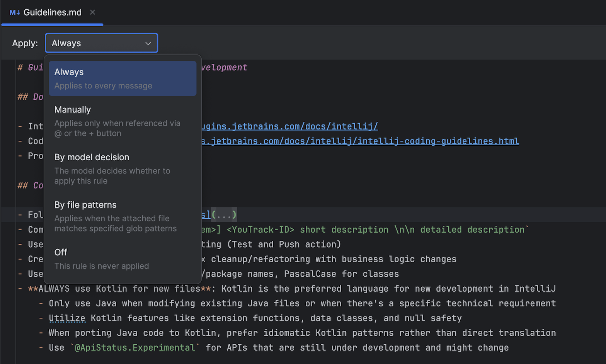The width and height of the screenshot is (606, 364).
Task: Select the highlighted Always option in list
Action: [x=123, y=78]
